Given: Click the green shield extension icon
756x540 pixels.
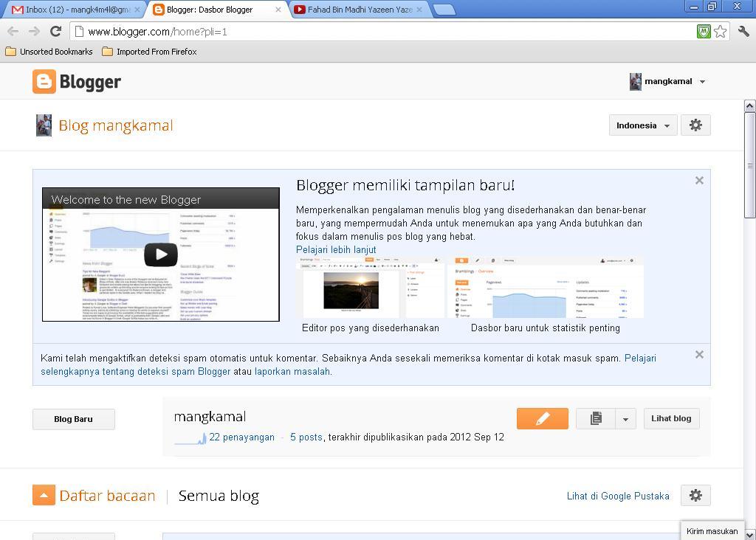Looking at the screenshot, I should click(x=704, y=32).
